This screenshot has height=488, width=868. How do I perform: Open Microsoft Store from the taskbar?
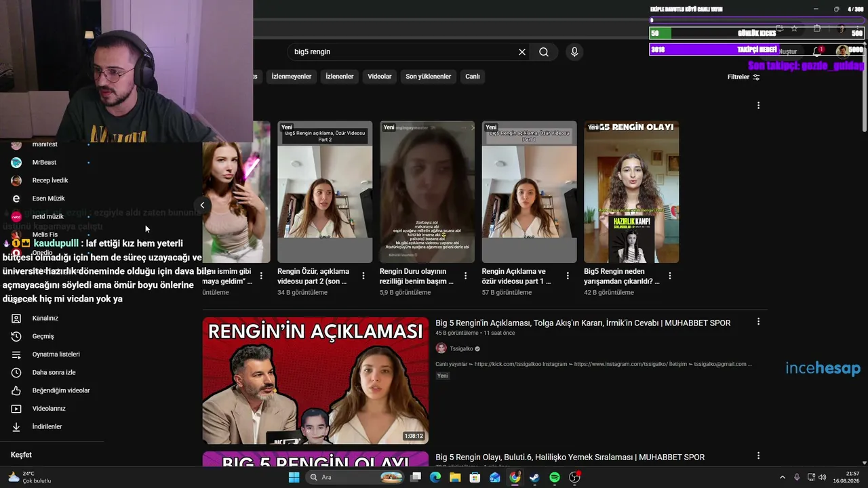pyautogui.click(x=475, y=477)
